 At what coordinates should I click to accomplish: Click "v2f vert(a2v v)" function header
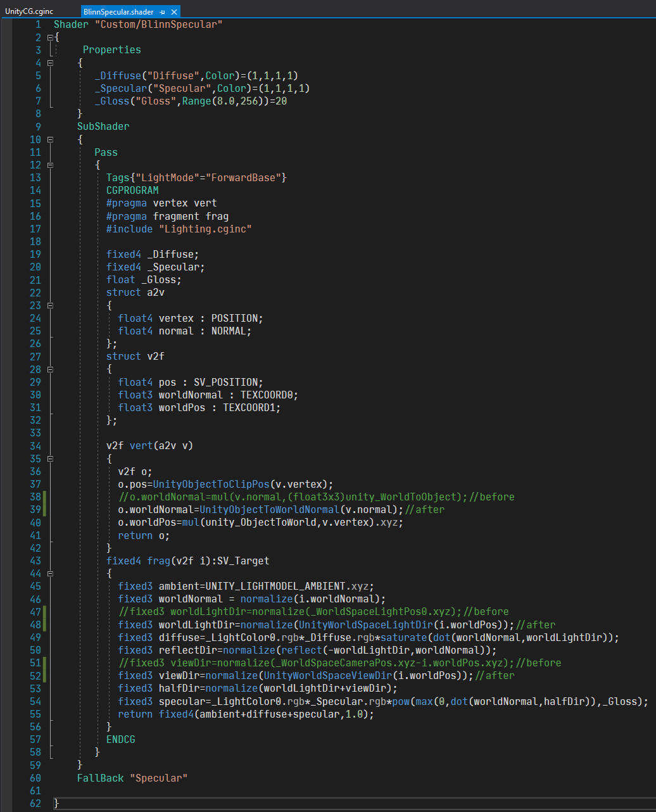(x=150, y=445)
